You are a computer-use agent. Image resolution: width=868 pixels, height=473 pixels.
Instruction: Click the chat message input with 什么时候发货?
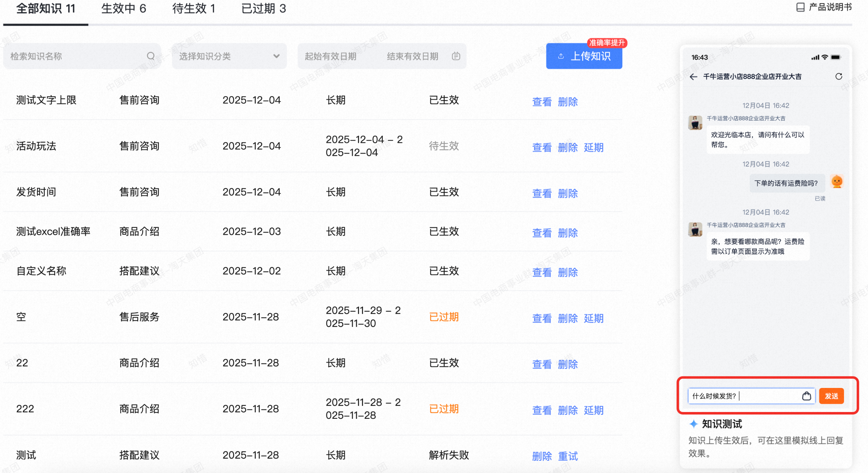click(751, 396)
